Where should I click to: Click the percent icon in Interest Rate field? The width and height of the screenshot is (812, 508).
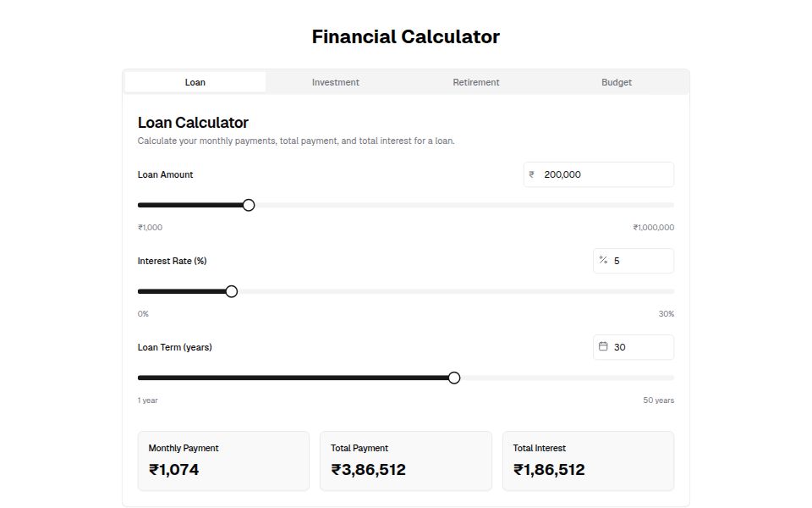[601, 261]
